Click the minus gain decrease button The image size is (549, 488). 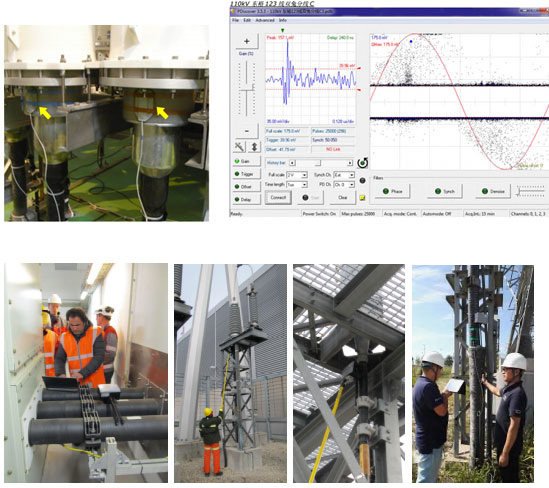click(246, 131)
